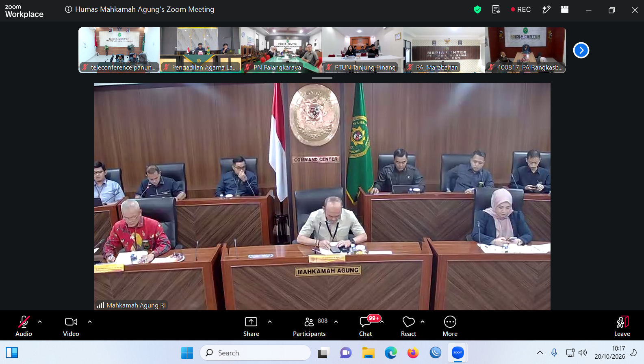
Task: Open meeting information icon beside the title
Action: (69, 9)
